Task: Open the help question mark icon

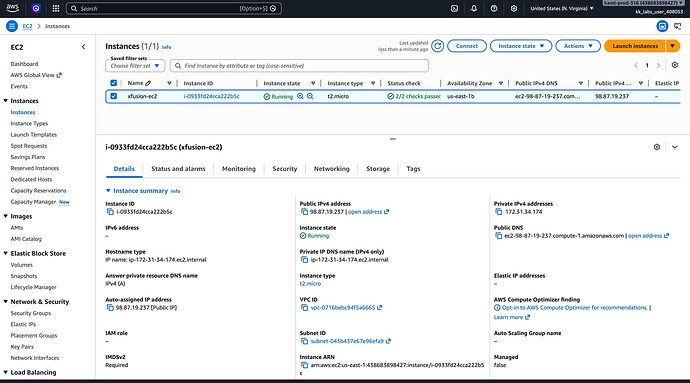Action: pyautogui.click(x=494, y=8)
